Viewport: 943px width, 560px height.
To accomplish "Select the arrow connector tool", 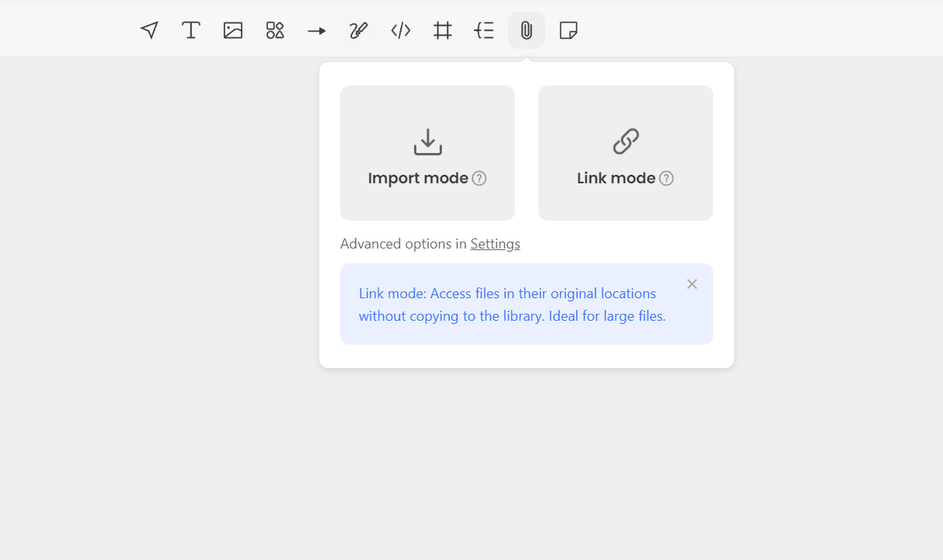I will [317, 30].
